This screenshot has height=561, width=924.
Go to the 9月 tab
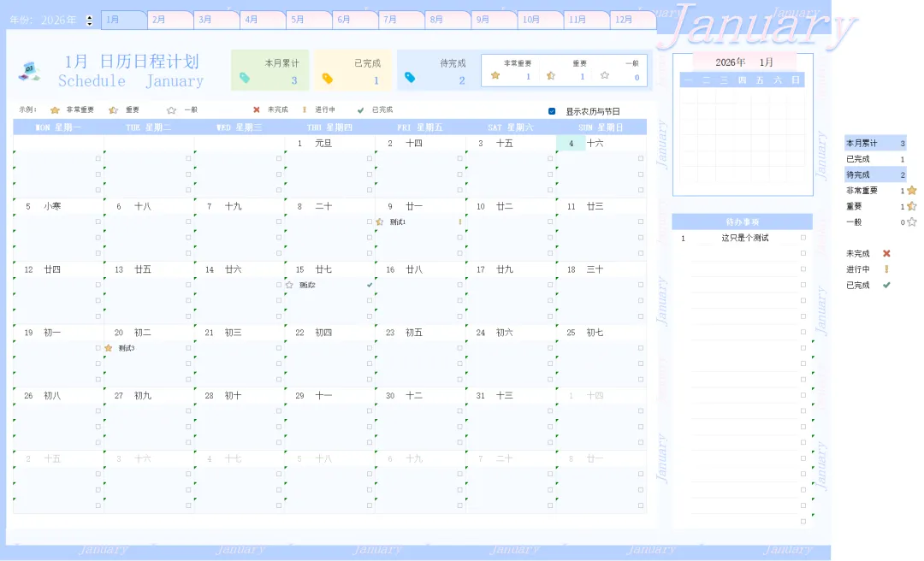click(495, 20)
